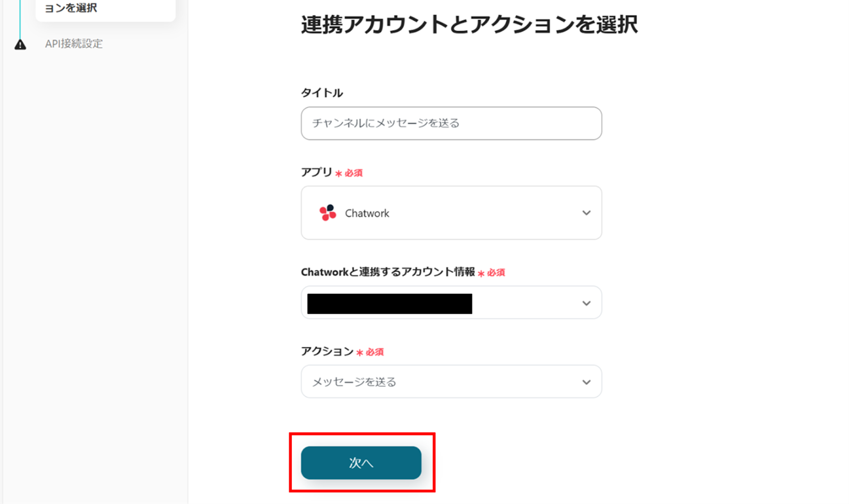Click the warning icon beside API接続設定

tap(20, 45)
